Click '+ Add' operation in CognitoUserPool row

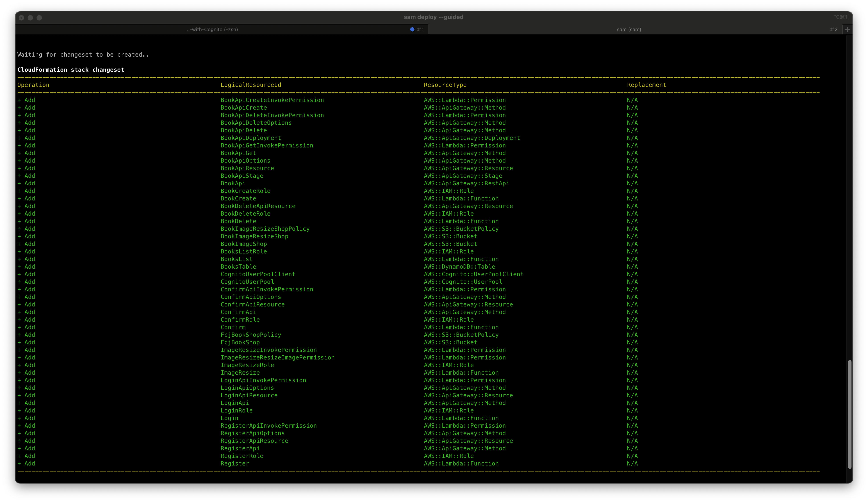point(26,282)
